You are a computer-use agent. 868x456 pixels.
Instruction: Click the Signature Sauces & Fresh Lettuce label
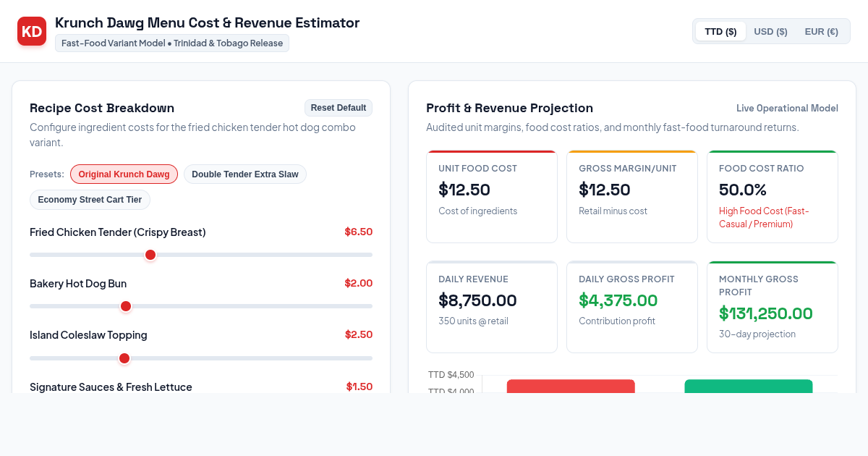[111, 387]
